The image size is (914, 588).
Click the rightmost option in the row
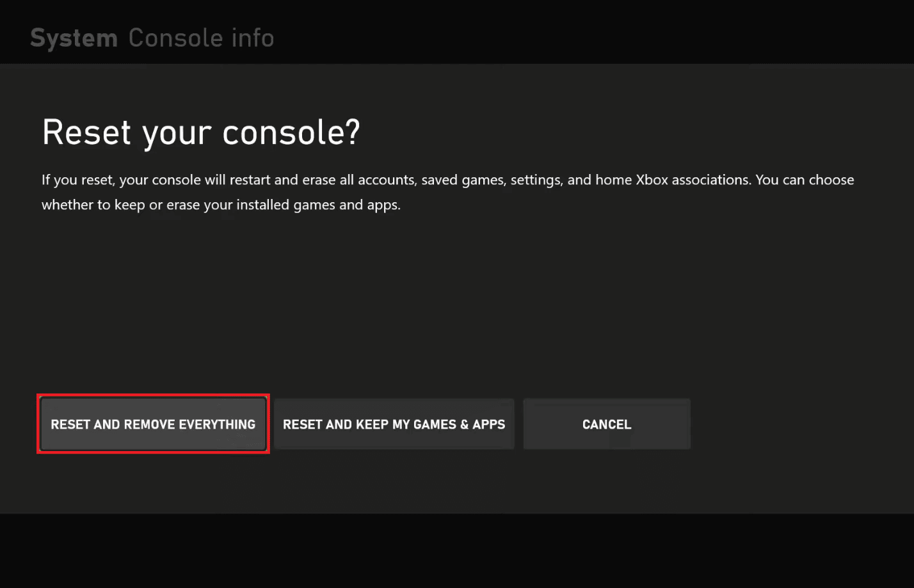tap(606, 424)
